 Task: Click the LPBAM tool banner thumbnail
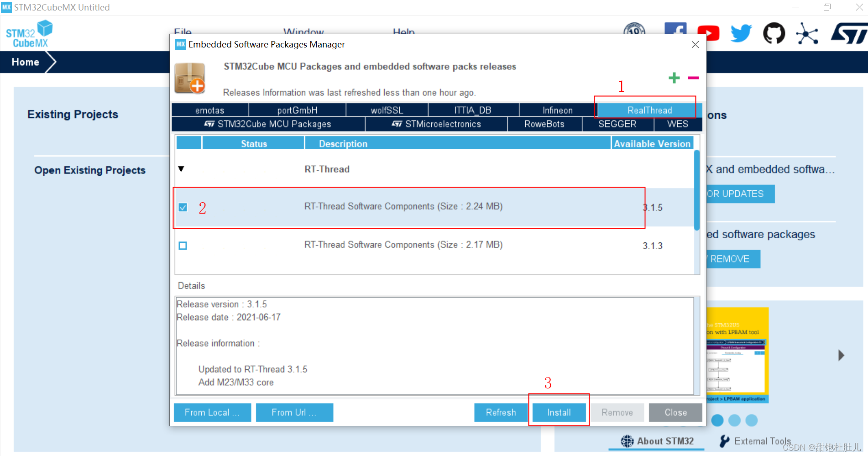click(x=737, y=355)
